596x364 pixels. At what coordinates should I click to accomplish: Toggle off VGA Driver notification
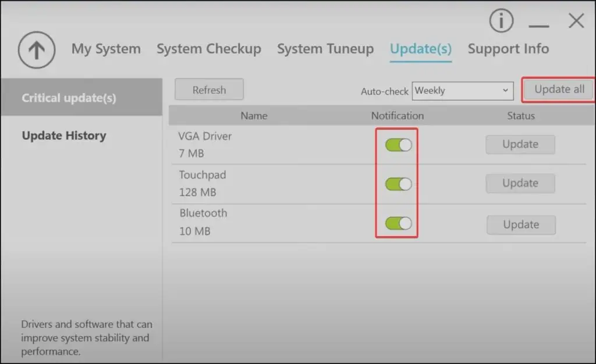tap(397, 145)
